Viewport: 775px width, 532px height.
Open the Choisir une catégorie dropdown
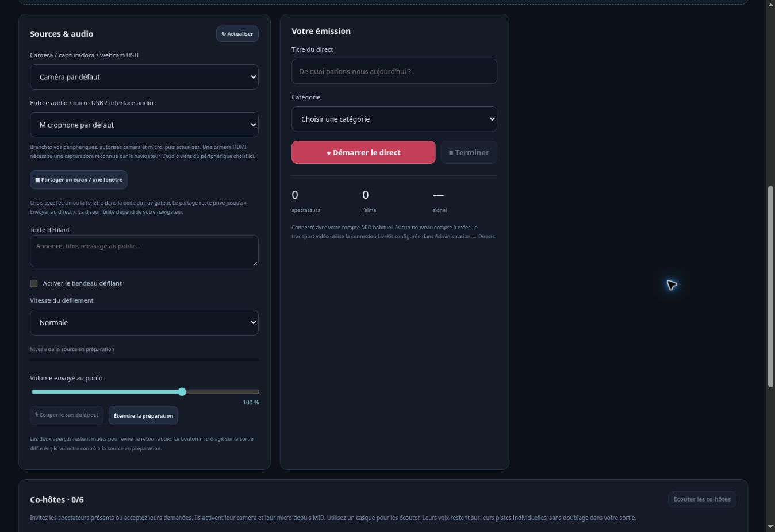[x=394, y=119]
